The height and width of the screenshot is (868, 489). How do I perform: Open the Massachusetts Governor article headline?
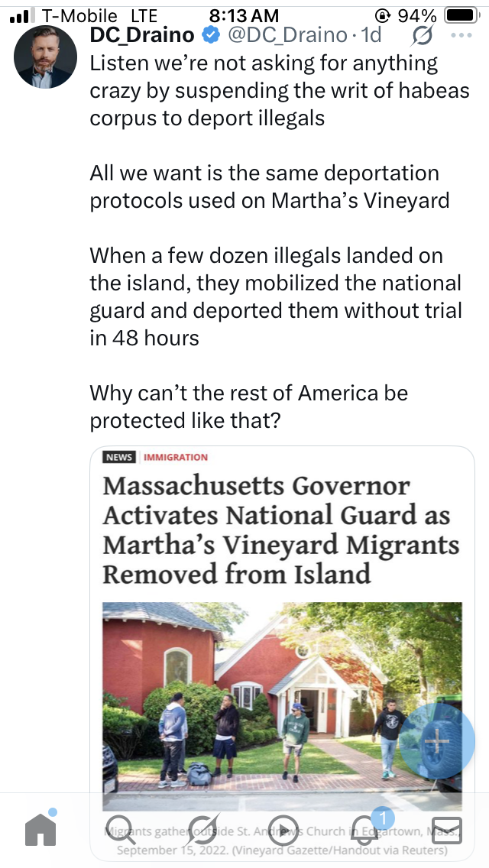pos(280,529)
